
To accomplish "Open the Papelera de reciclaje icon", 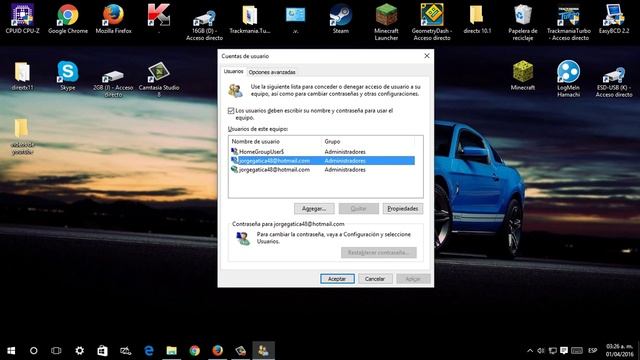I will pos(522,21).
